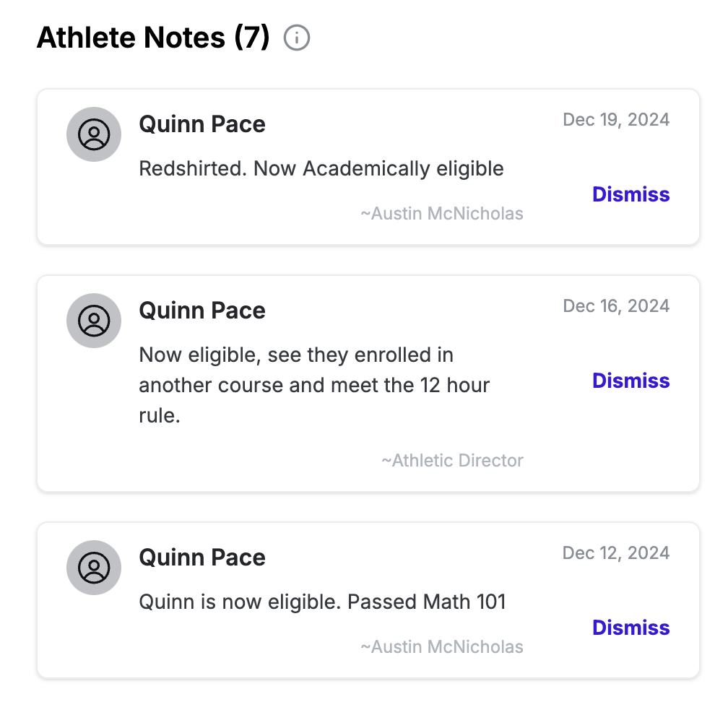Click the info icon beside Athlete Notes

coord(297,38)
